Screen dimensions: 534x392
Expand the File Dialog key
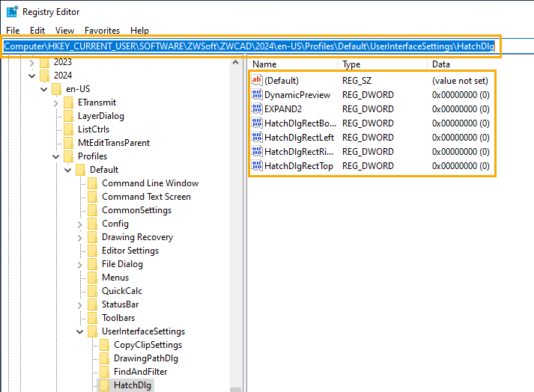(x=79, y=264)
